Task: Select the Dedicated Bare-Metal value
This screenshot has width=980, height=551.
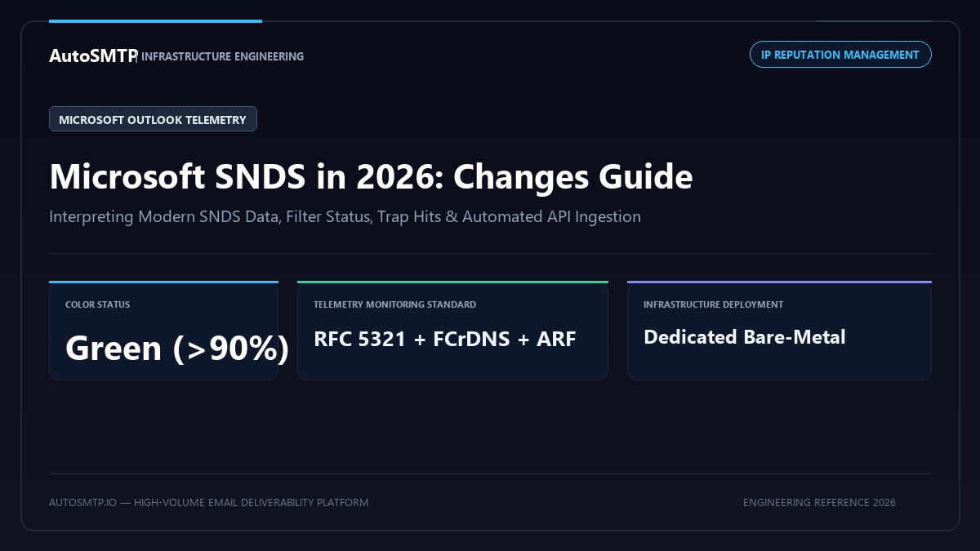Action: [744, 337]
